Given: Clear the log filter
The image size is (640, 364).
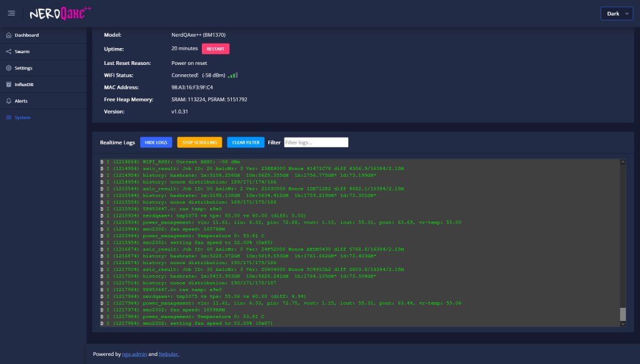Looking at the screenshot, I should [246, 142].
